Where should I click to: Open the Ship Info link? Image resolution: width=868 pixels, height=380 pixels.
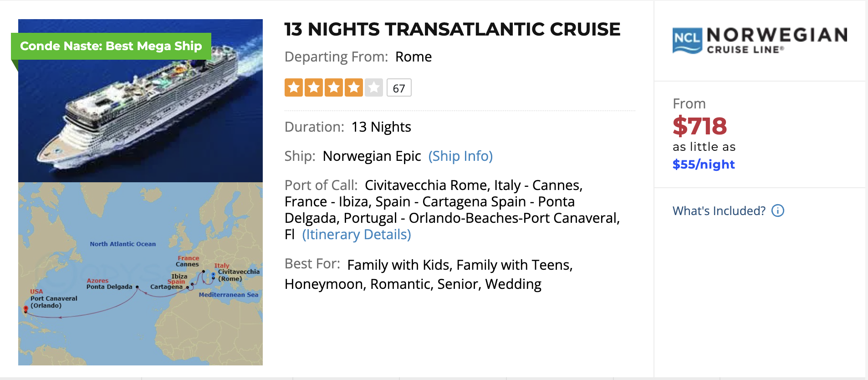pyautogui.click(x=460, y=156)
